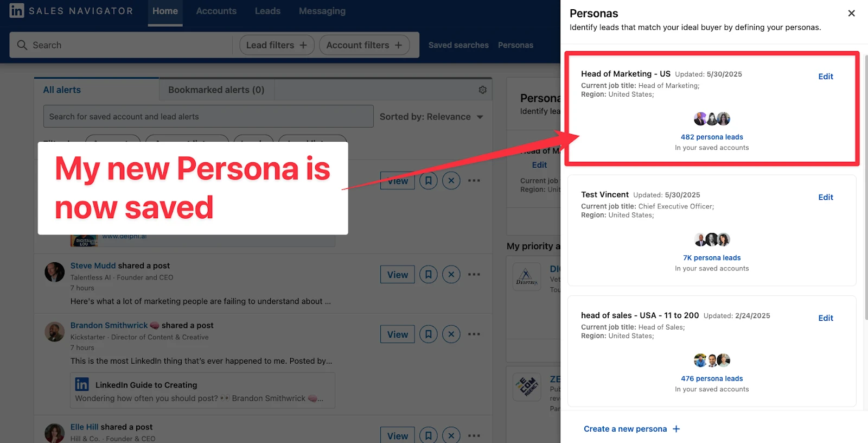868x443 pixels.
Task: Open Brandon Smithwrick's profile link
Action: pyautogui.click(x=109, y=325)
